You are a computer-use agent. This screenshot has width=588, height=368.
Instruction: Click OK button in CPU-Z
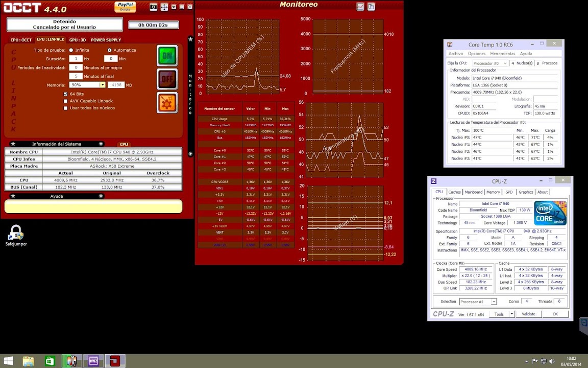coord(555,314)
